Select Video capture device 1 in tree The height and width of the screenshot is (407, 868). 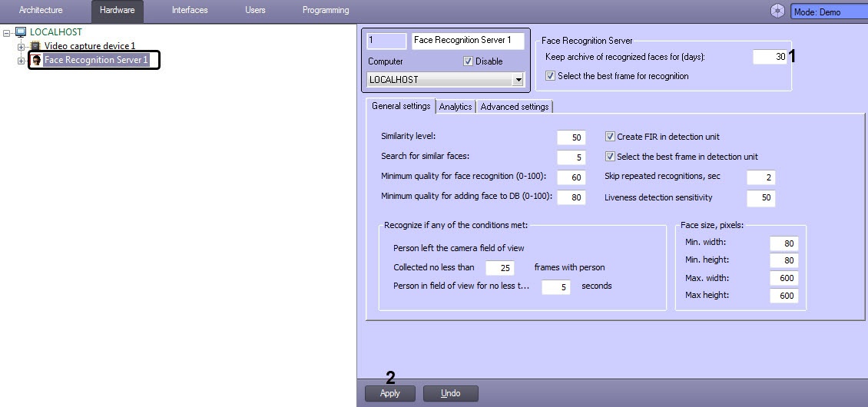pyautogui.click(x=90, y=46)
